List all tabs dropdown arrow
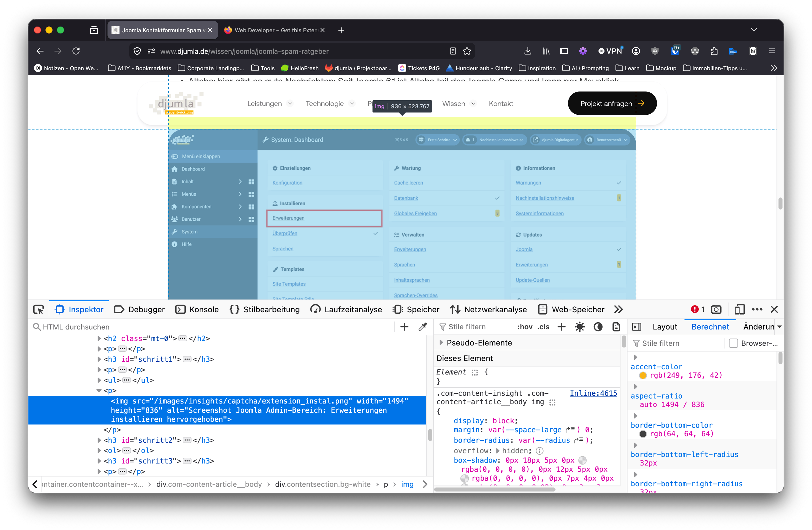Image resolution: width=812 pixels, height=530 pixels. 754,30
